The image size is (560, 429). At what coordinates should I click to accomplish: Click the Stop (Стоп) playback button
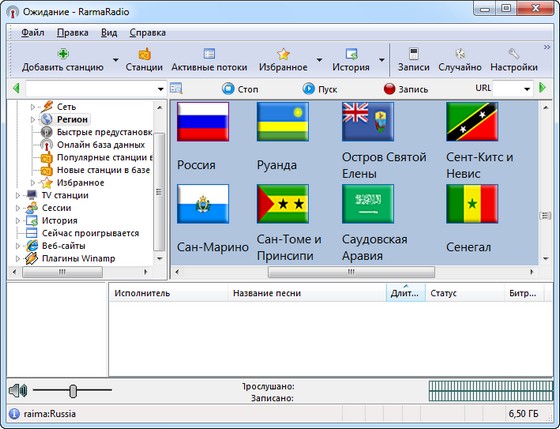pos(228,89)
